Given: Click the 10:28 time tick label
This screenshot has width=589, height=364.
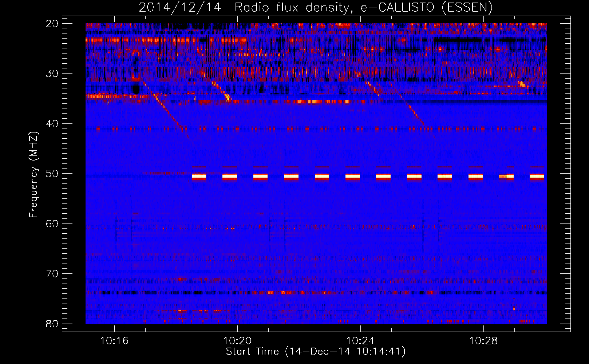Looking at the screenshot, I should [483, 341].
